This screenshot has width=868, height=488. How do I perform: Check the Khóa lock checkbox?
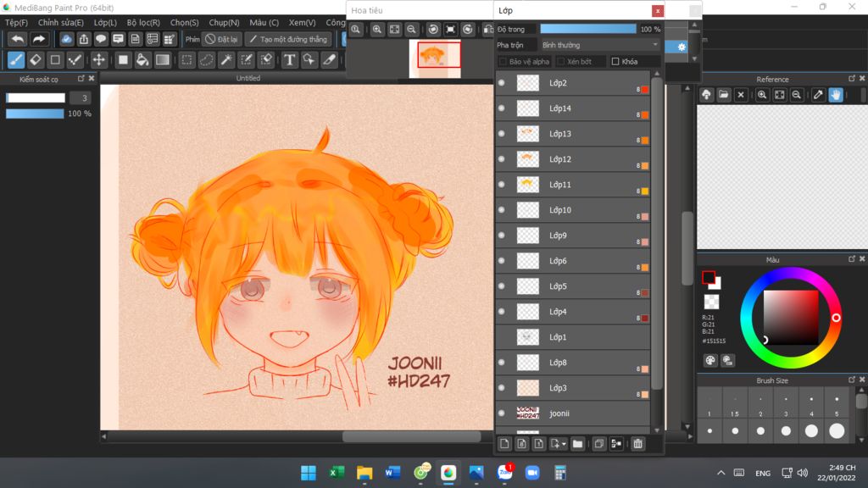click(615, 61)
